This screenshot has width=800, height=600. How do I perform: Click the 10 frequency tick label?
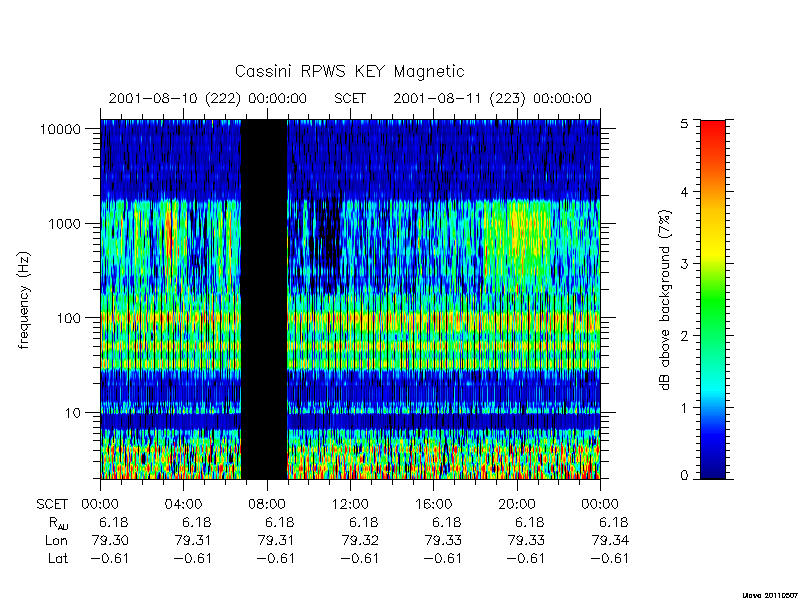73,413
